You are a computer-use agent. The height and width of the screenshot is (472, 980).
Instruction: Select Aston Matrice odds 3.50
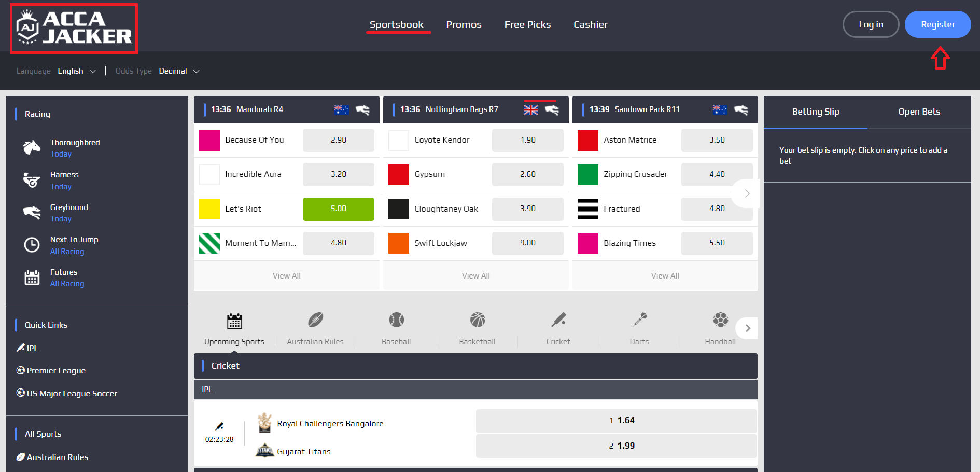[x=717, y=140]
